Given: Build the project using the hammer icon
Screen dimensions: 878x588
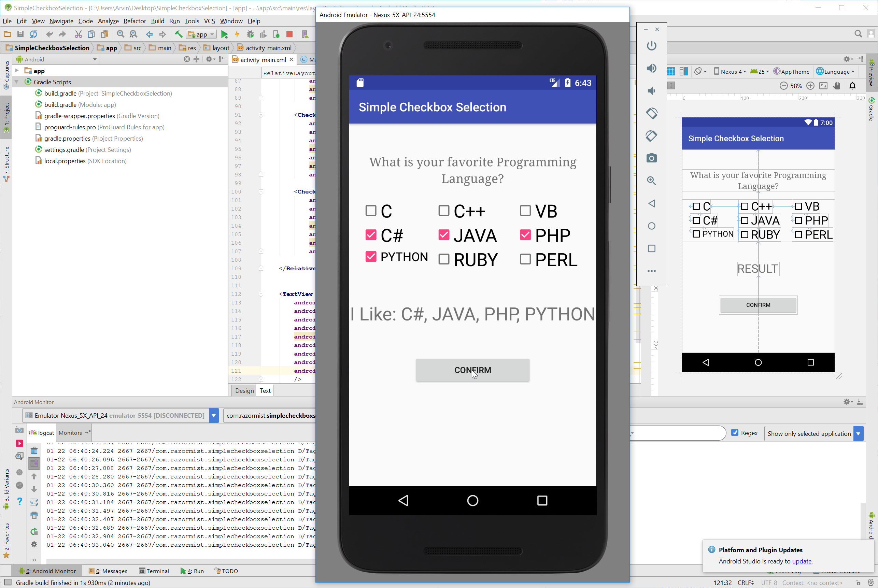Looking at the screenshot, I should tap(178, 34).
